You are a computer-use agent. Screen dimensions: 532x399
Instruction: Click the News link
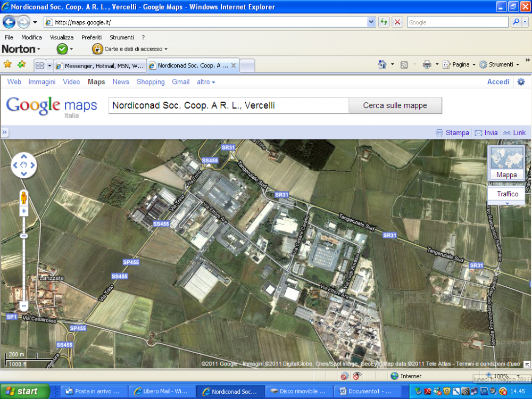click(x=121, y=82)
